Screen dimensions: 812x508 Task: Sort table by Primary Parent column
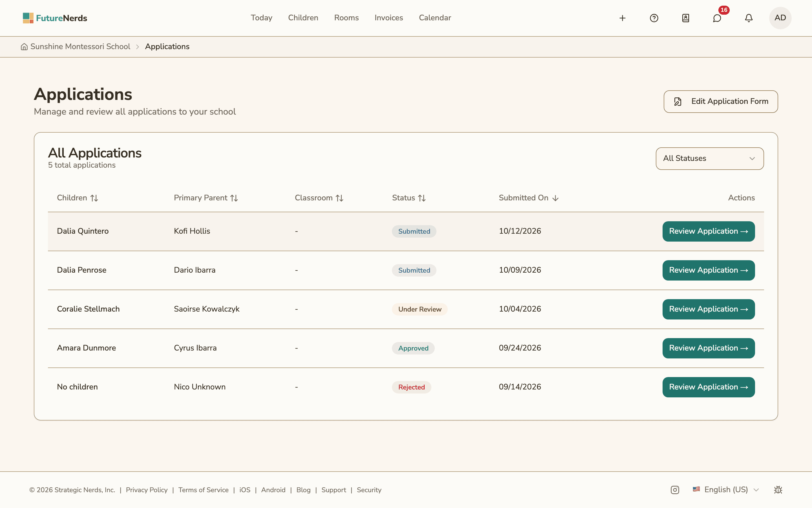pyautogui.click(x=206, y=198)
